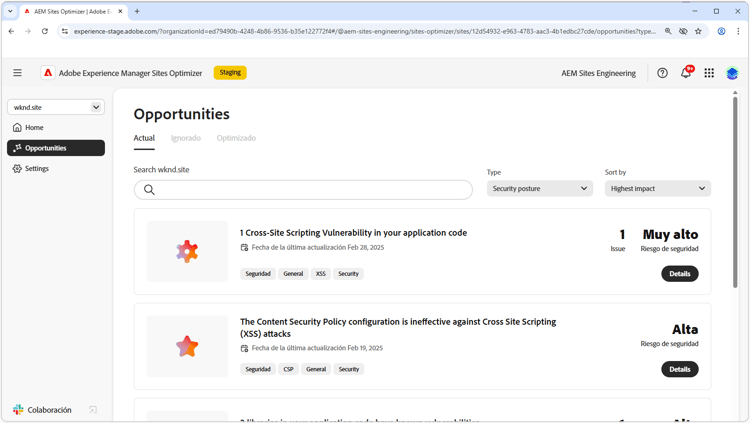This screenshot has height=423, width=750.
Task: Bookmark this page with the star
Action: (698, 31)
